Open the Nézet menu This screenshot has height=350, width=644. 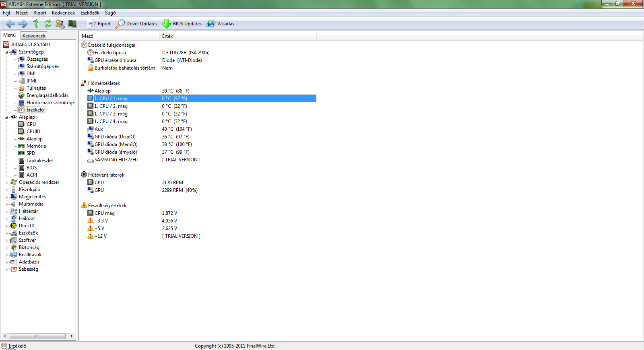point(22,13)
